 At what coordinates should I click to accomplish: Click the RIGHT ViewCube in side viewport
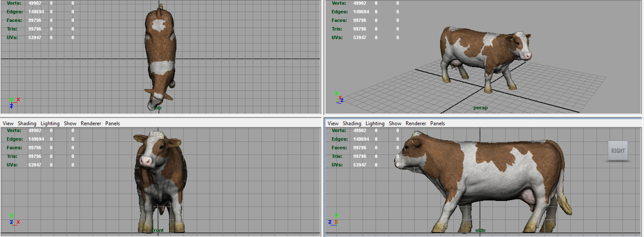coord(617,151)
